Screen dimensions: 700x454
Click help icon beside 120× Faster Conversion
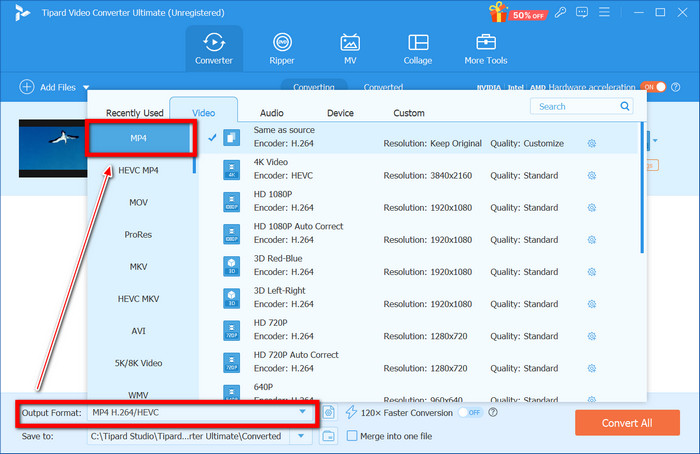(493, 412)
